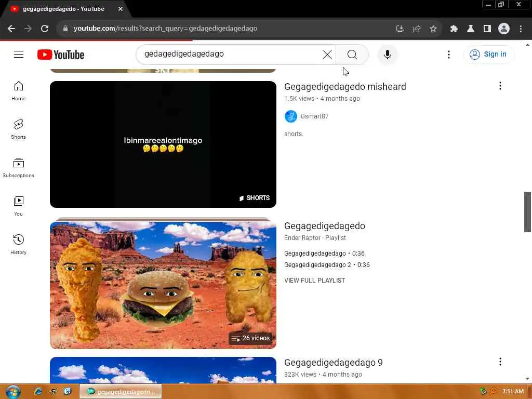Click the magnifier search button
This screenshot has width=532, height=399.
(352, 54)
